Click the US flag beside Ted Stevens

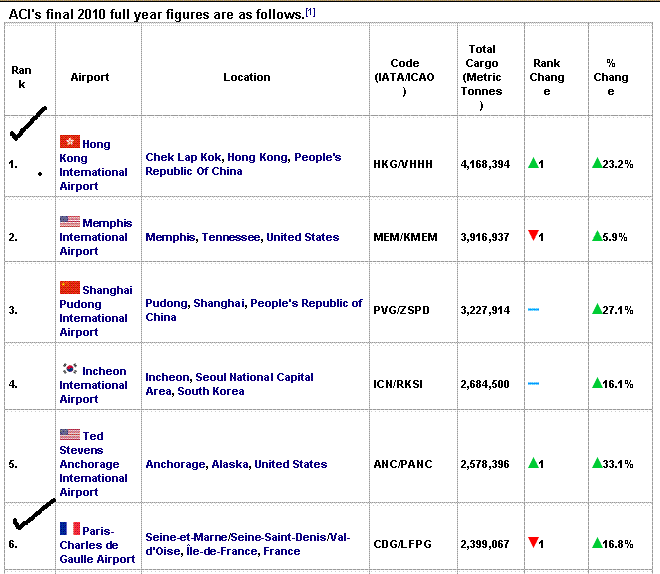click(x=69, y=434)
